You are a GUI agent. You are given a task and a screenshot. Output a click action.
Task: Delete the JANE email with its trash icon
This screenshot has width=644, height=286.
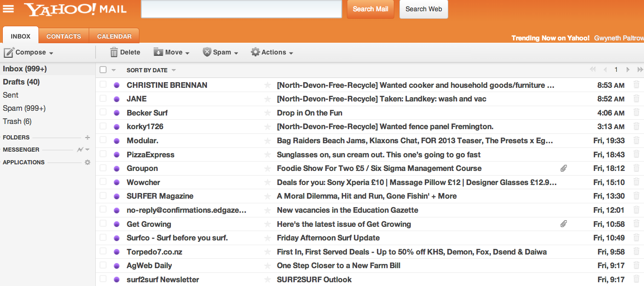(x=636, y=99)
